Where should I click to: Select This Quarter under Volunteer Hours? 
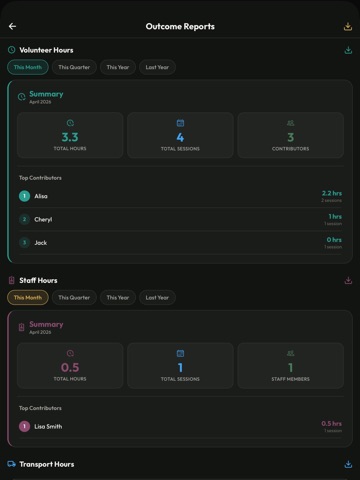point(74,67)
